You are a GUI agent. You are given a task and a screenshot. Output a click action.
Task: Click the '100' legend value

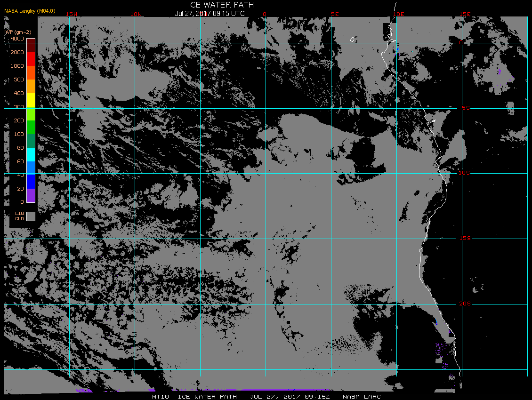coord(19,134)
